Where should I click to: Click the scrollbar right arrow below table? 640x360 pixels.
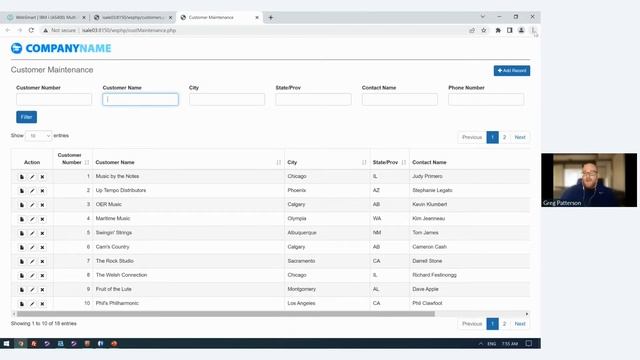pyautogui.click(x=527, y=314)
